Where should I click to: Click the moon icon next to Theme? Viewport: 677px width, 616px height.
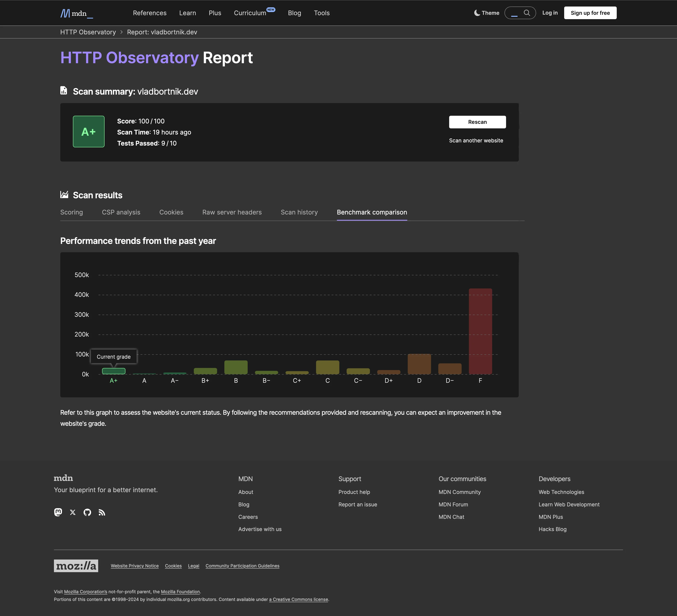(477, 12)
